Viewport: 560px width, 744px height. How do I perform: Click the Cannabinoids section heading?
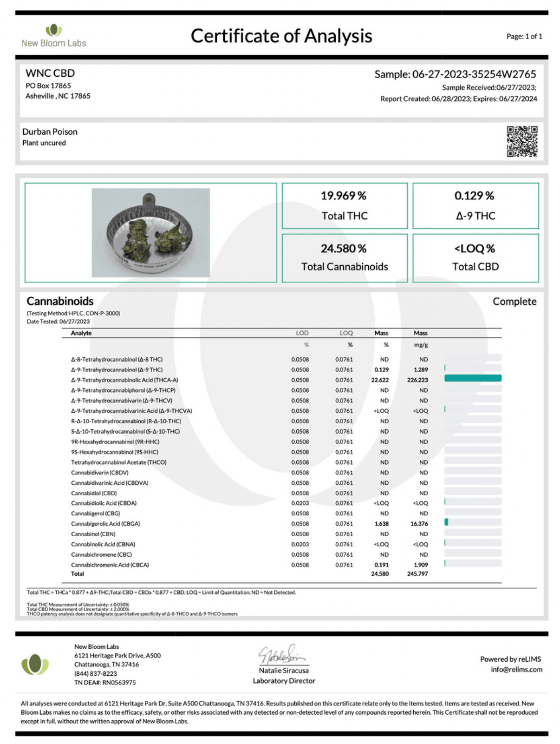(x=60, y=301)
